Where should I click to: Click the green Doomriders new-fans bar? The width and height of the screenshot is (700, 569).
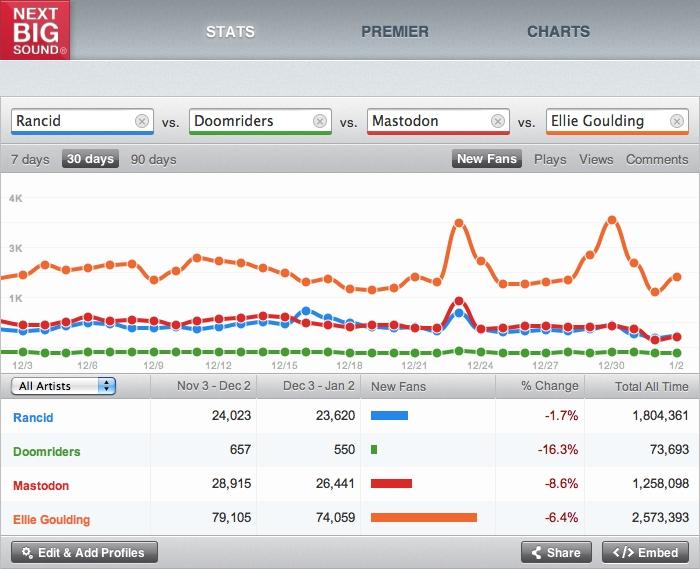coord(374,449)
